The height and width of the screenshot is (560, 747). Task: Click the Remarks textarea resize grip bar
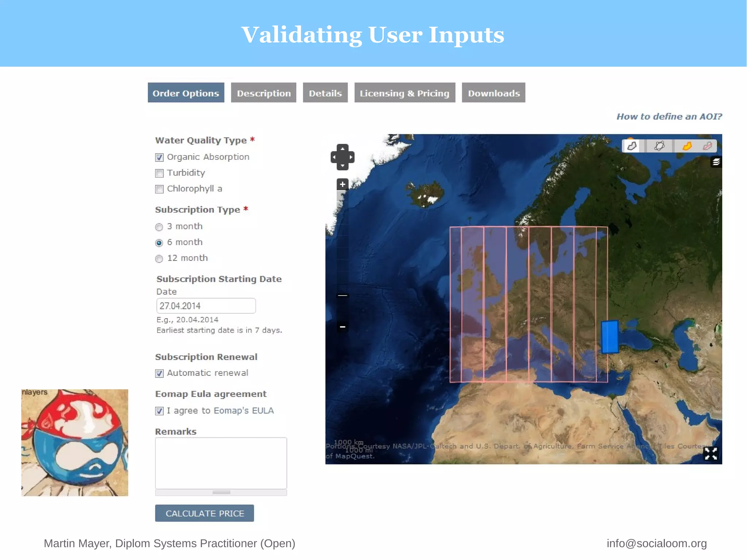(x=221, y=493)
